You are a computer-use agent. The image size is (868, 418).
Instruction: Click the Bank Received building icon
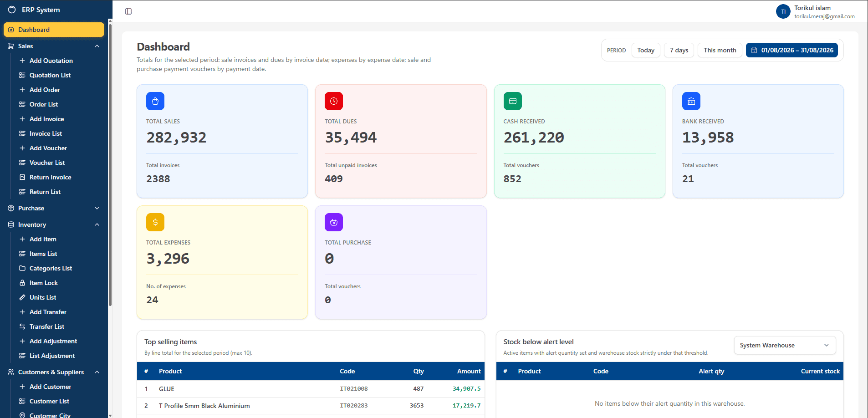click(x=691, y=101)
